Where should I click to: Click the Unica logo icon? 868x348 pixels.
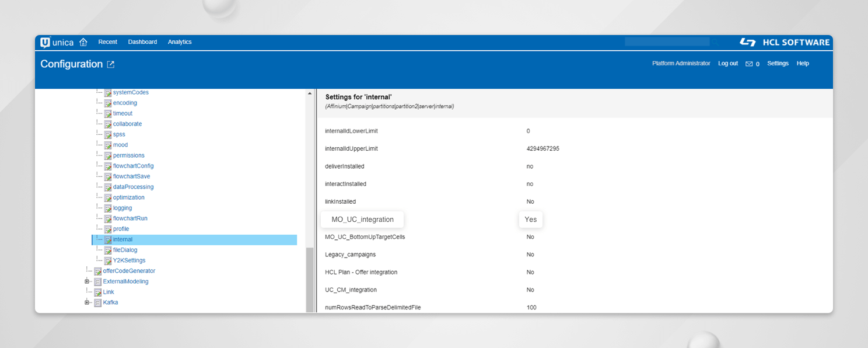[45, 42]
